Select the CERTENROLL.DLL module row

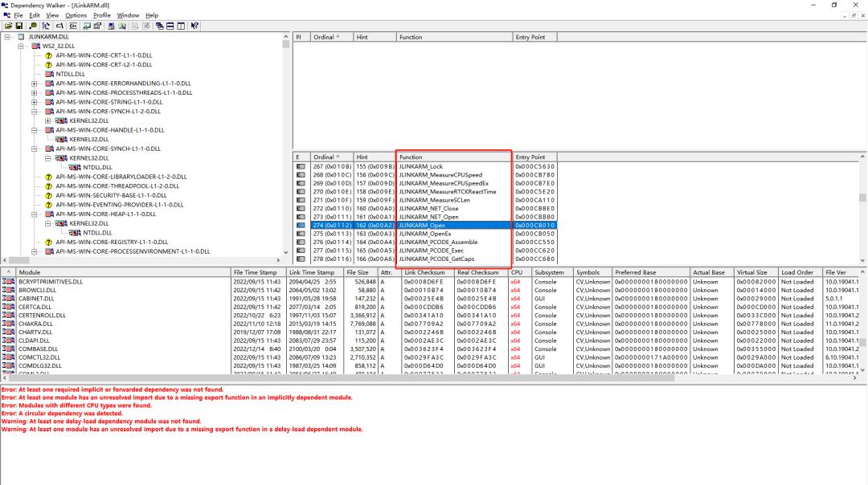432,316
